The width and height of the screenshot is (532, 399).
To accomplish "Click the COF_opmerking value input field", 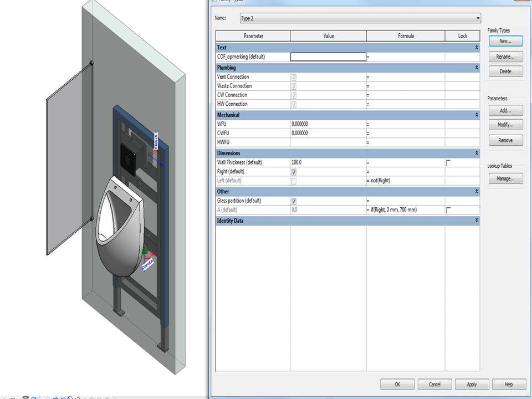I will [328, 57].
